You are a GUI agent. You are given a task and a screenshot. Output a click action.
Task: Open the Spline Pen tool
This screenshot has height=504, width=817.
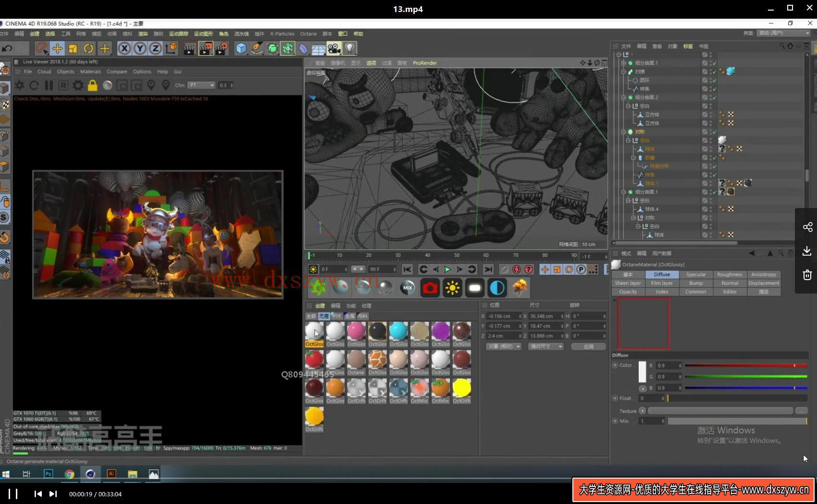coord(257,48)
